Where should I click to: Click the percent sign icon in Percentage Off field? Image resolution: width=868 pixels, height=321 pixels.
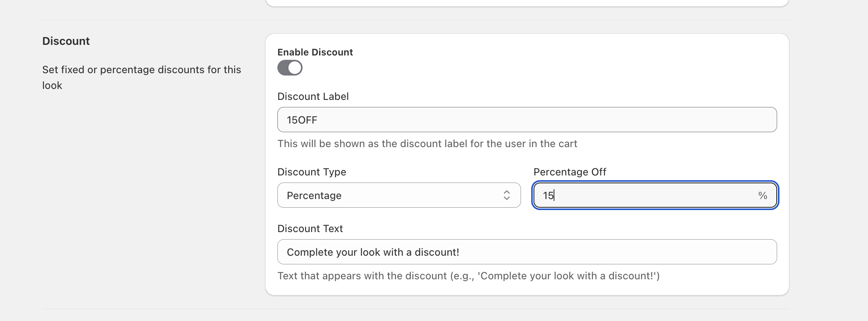coord(763,195)
